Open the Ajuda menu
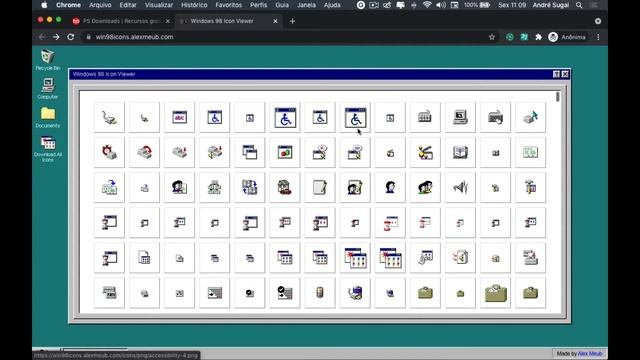The width and height of the screenshot is (640, 360). click(332, 5)
